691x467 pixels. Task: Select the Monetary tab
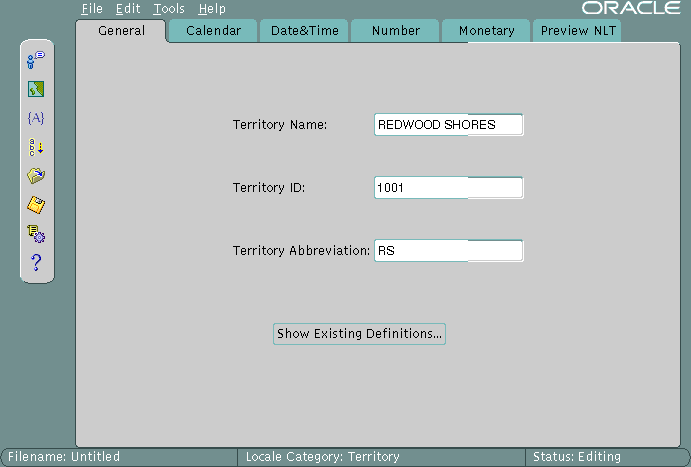click(x=486, y=31)
